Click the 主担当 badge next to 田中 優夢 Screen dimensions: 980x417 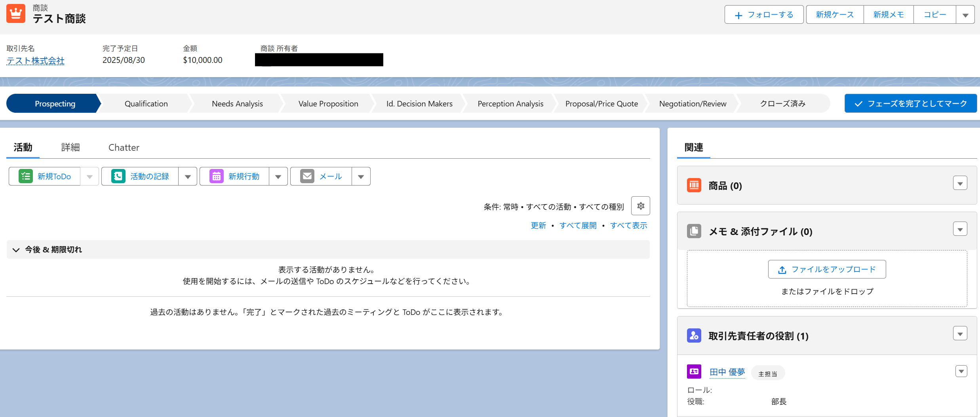tap(767, 373)
